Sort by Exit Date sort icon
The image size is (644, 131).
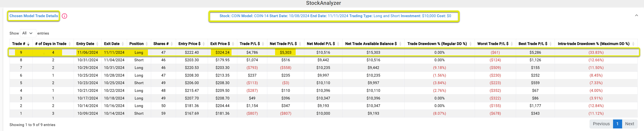click(123, 44)
